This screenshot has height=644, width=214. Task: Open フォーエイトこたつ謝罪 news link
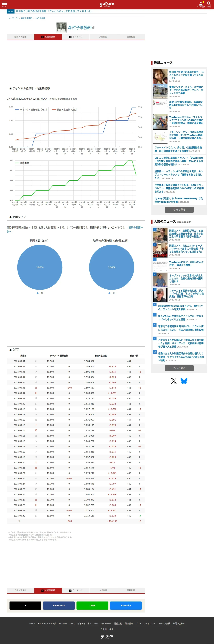179,149
